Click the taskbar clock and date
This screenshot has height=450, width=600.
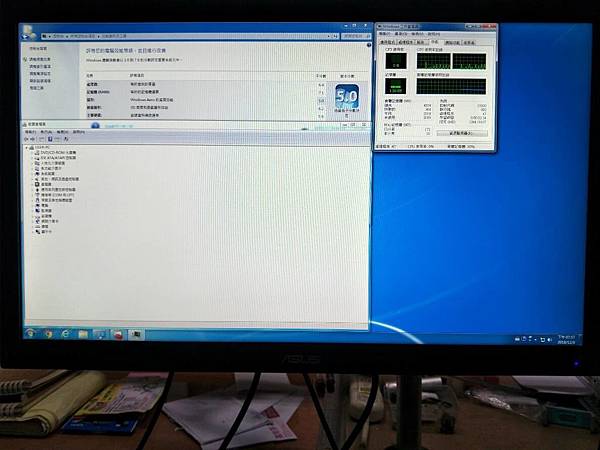click(x=566, y=339)
